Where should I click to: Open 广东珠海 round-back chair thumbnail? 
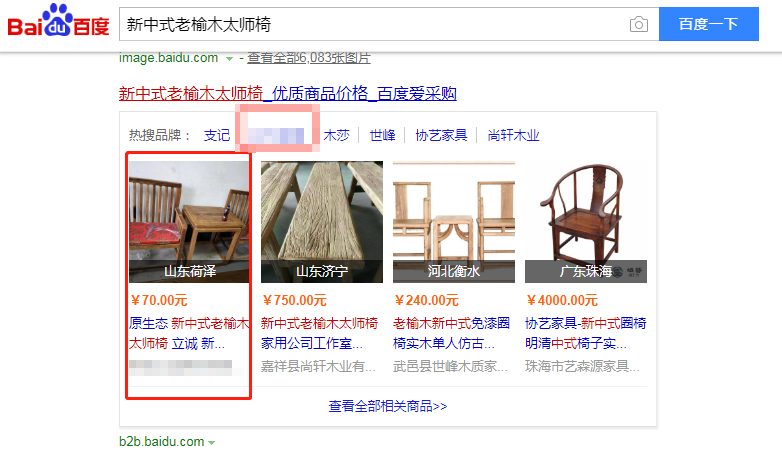(x=586, y=222)
